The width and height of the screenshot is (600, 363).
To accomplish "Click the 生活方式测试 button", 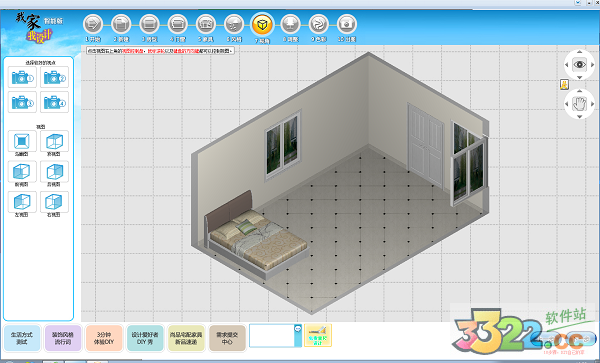I will click(x=22, y=338).
